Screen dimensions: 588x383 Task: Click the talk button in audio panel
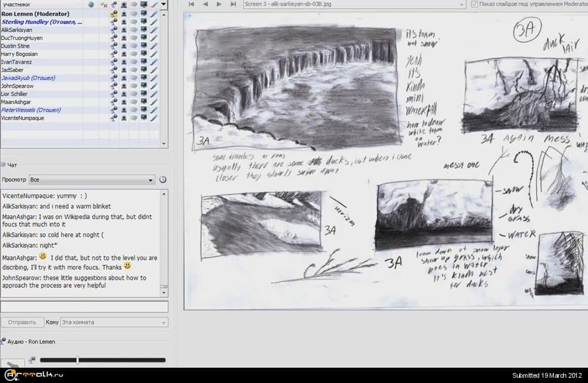[x=13, y=363]
